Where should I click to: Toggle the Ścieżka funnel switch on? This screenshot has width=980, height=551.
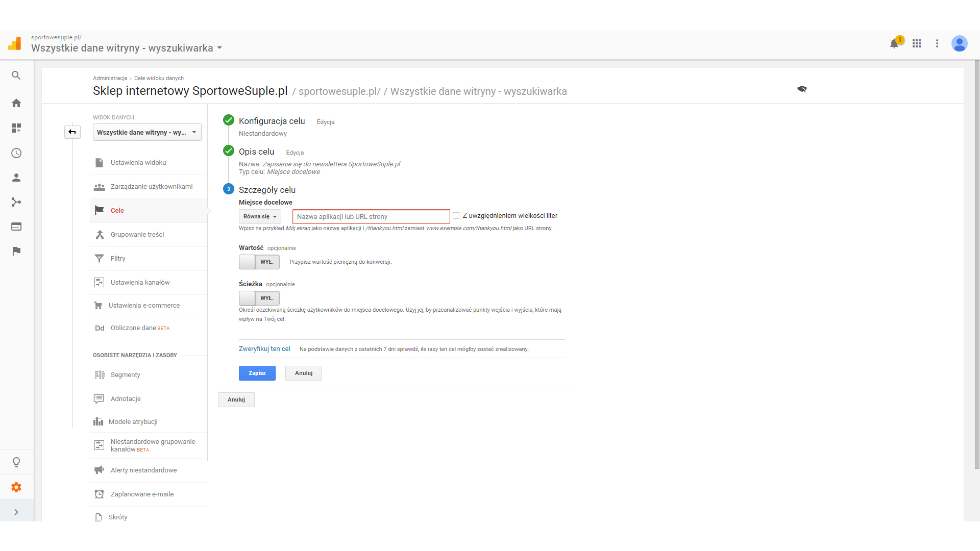(x=259, y=298)
